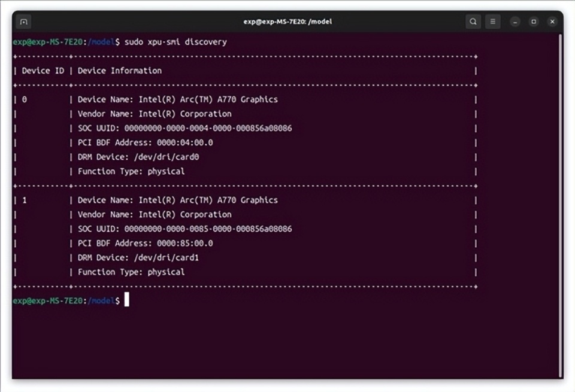Click the Device ID column header

pos(43,71)
